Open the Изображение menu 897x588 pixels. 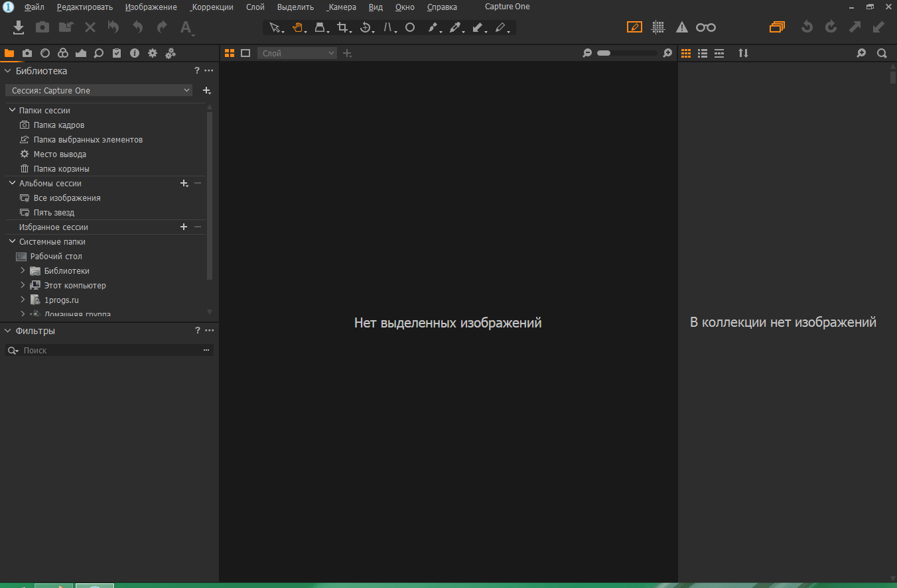(x=151, y=7)
